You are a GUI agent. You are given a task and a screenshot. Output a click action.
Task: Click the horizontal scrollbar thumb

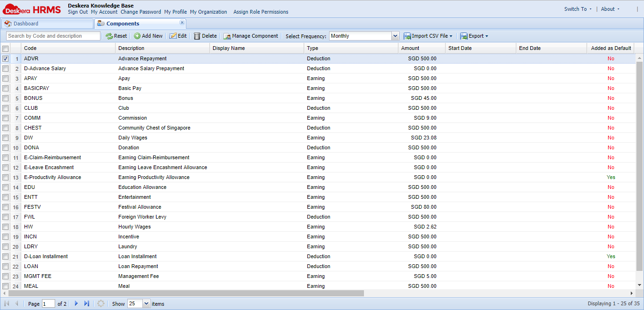tap(186, 293)
